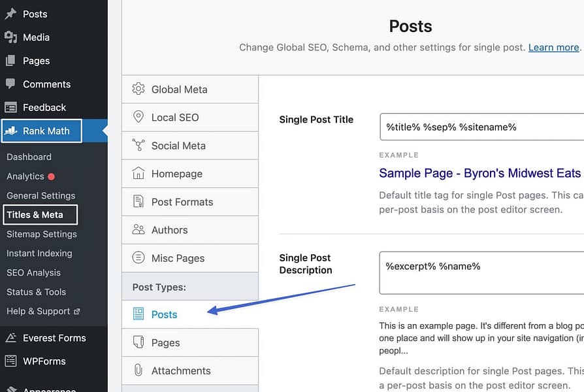Open Global Meta settings via gear icon
Screen dimensions: 584x392
coord(138,89)
